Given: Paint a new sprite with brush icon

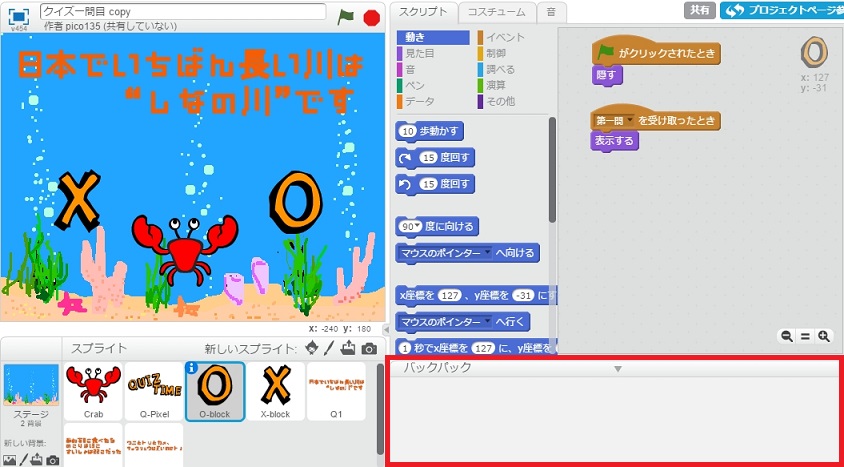Looking at the screenshot, I should click(x=328, y=349).
